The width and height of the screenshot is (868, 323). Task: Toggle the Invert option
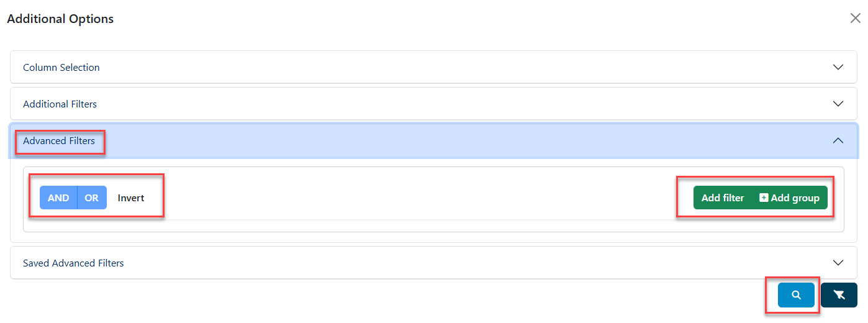131,198
